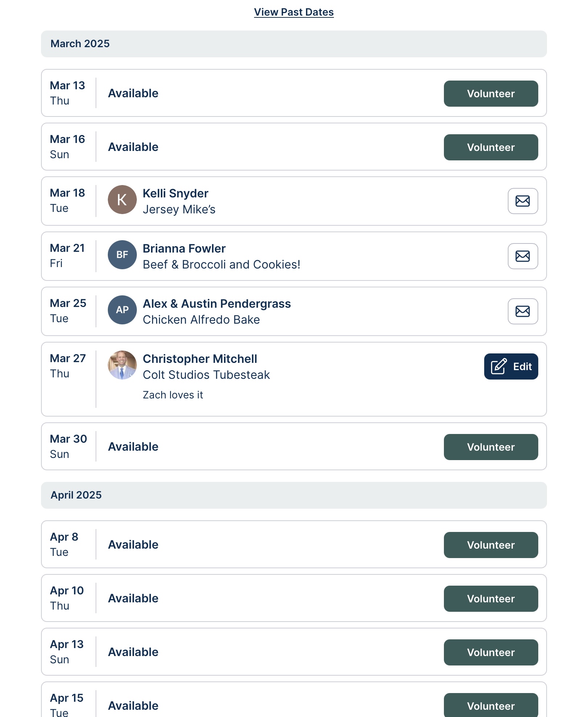588x717 pixels.
Task: Select the April 2025 section header
Action: [x=294, y=495]
